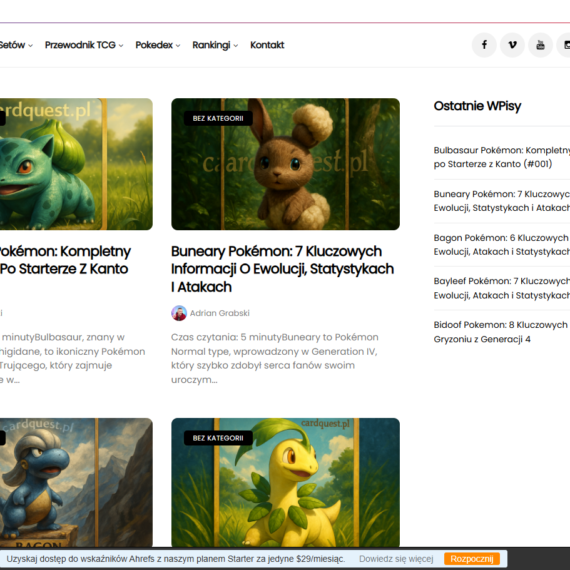Open the Bayleef article thumbnail

285,482
